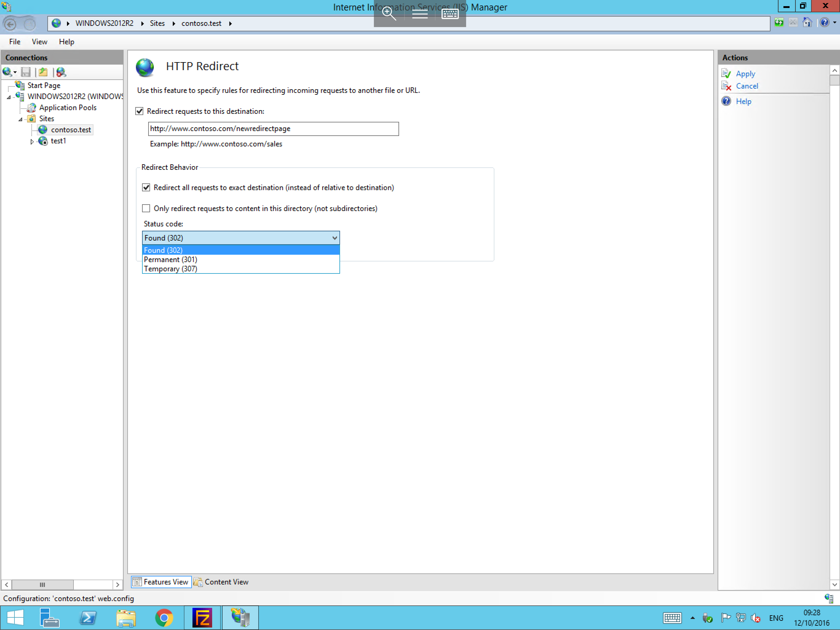Launch PowerShell from the taskbar
The height and width of the screenshot is (630, 840).
(88, 617)
